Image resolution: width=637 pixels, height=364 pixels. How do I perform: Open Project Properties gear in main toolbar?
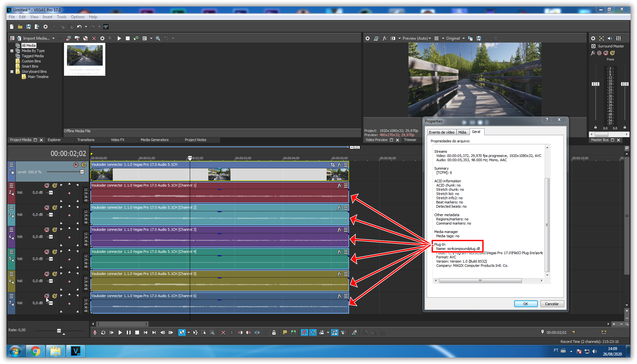click(45, 27)
